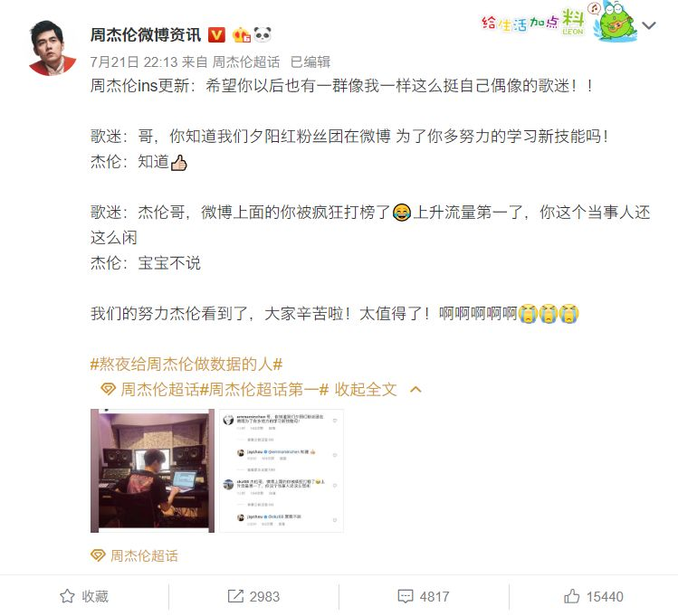Screen dimensions: 678x616
Task: Click the diamond super-topic icon before 周杰伦超话#
Action: click(x=108, y=389)
